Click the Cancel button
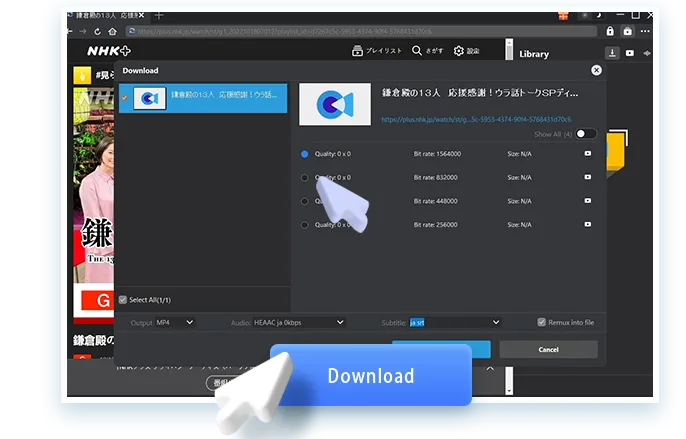The height and width of the screenshot is (439, 686). click(x=548, y=349)
